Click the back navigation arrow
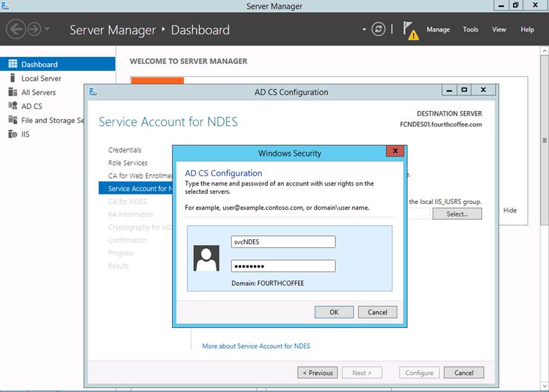549x392 pixels. click(x=16, y=29)
